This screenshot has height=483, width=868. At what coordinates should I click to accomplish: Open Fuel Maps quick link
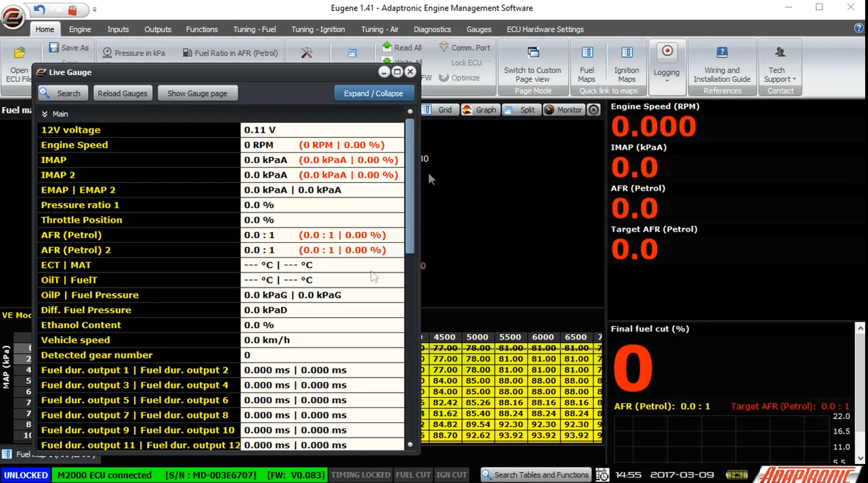[x=587, y=64]
